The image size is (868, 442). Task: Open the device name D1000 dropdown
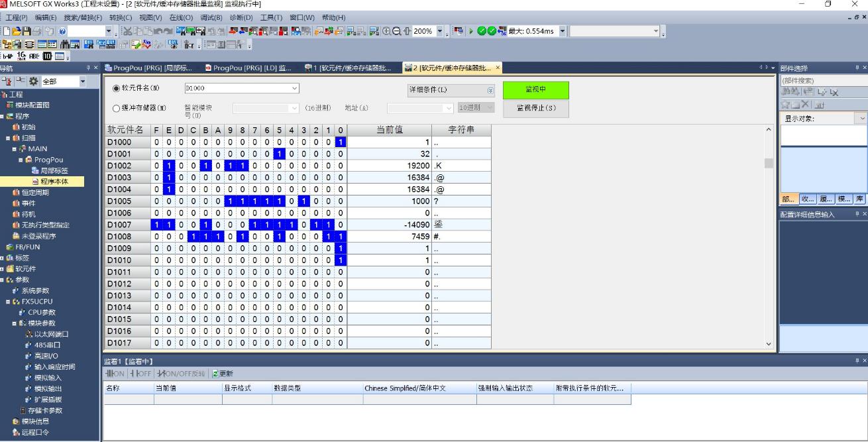point(294,88)
